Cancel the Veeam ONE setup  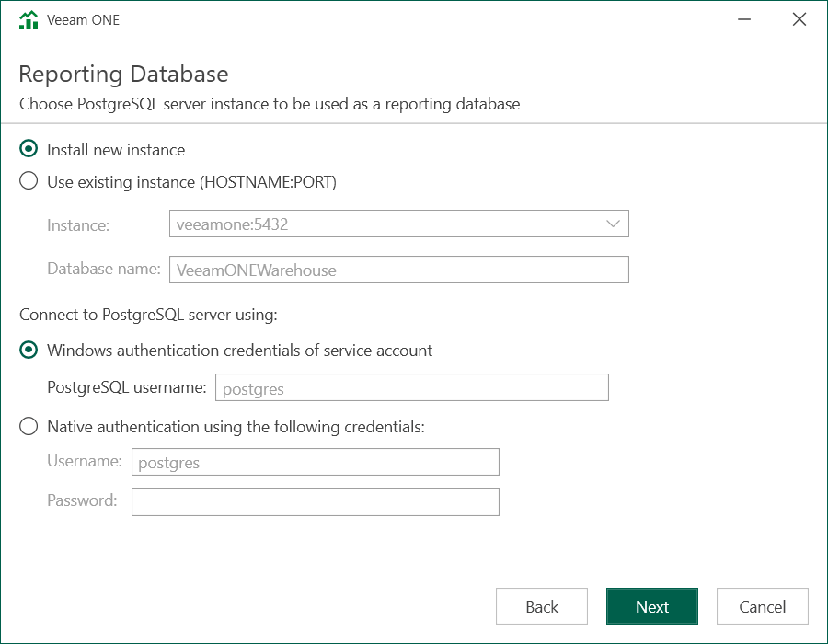point(762,606)
